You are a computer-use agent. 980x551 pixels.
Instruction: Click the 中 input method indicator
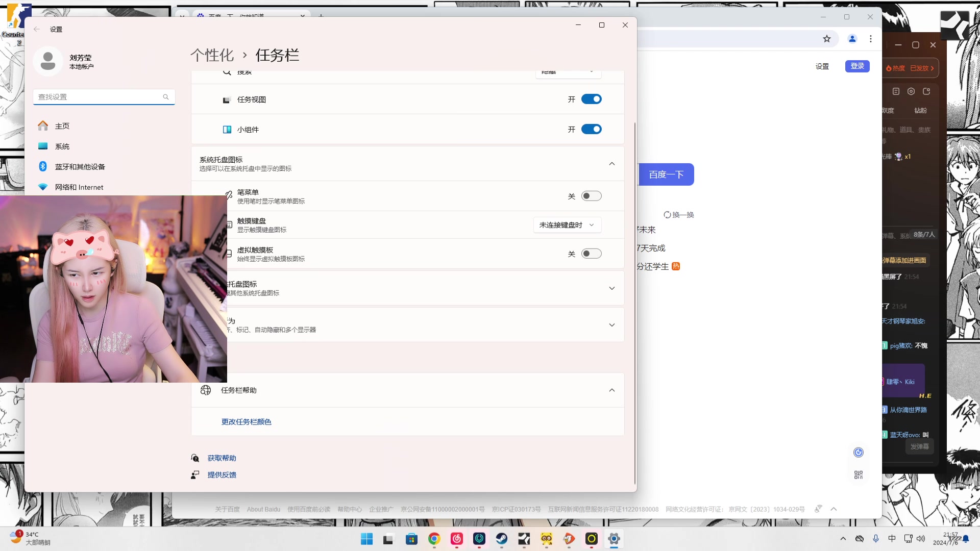892,539
